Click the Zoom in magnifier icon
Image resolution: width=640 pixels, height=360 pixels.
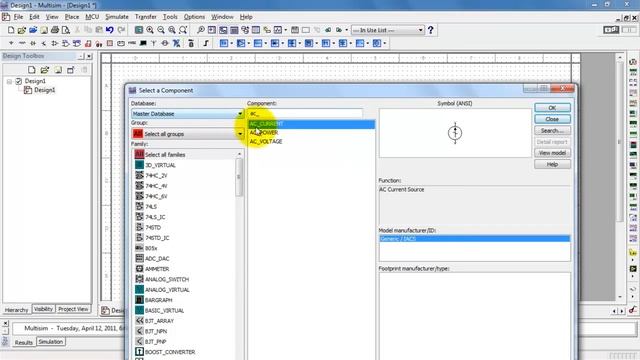(150, 30)
